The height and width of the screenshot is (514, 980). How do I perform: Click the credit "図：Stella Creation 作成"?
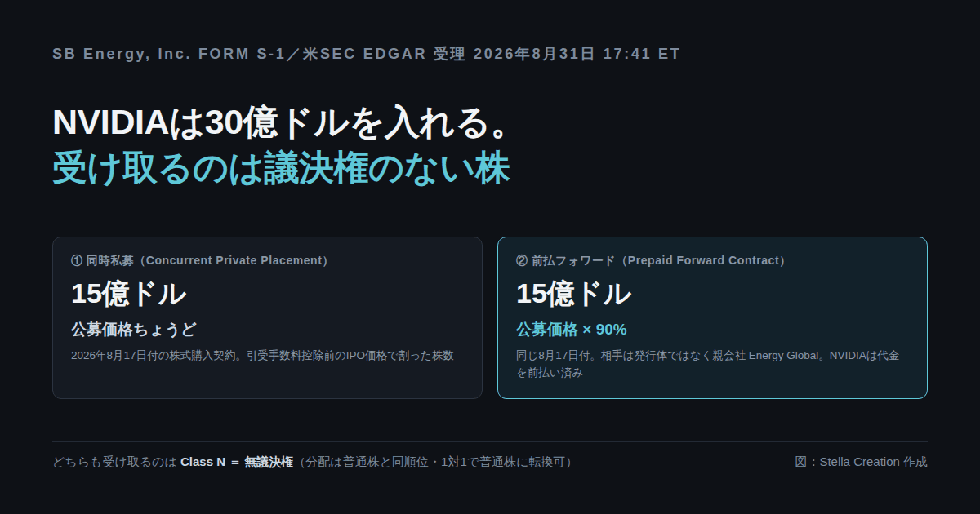coord(861,462)
